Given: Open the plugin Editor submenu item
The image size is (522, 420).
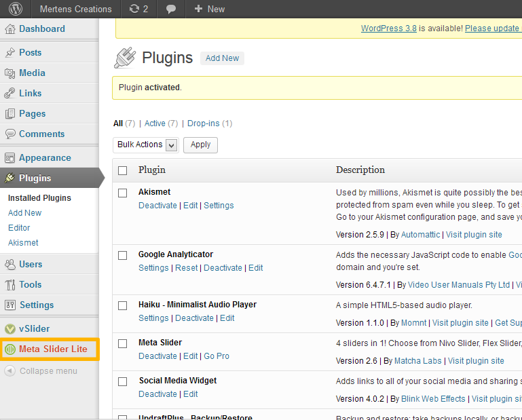Looking at the screenshot, I should tap(19, 228).
